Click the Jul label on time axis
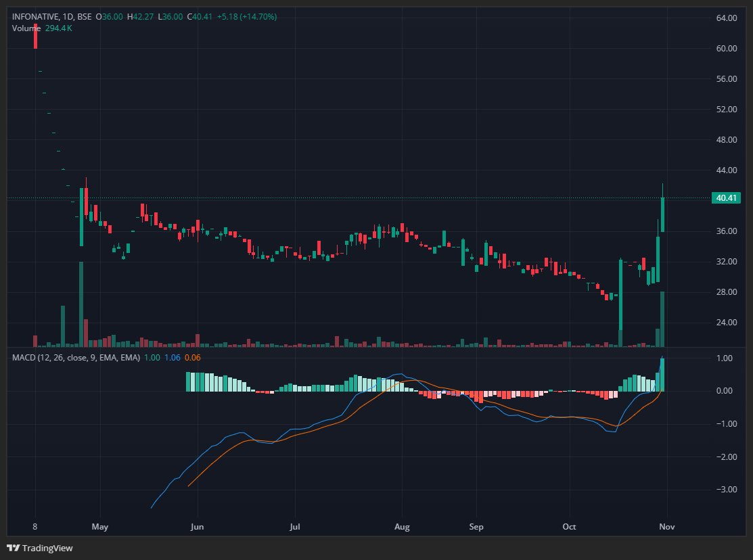 point(295,527)
